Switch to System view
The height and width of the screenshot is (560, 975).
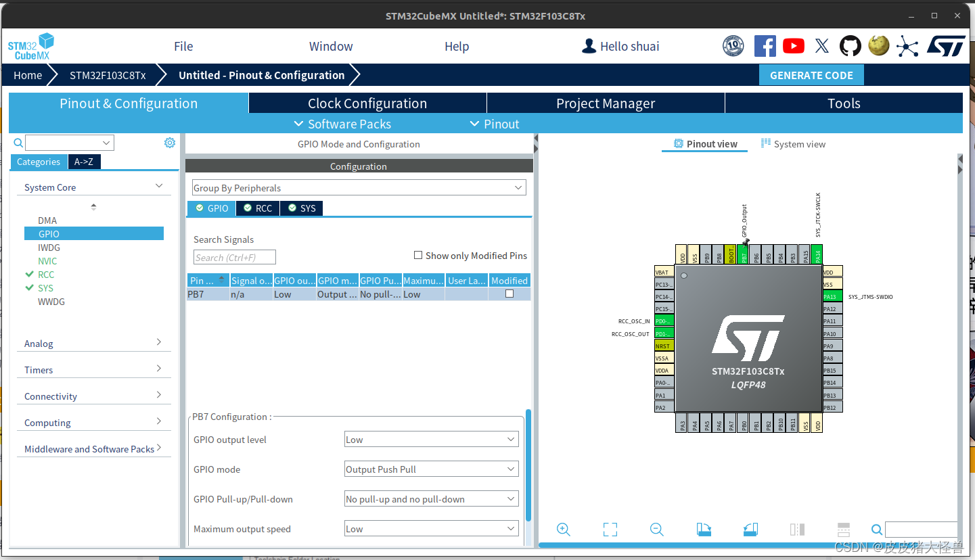click(x=793, y=143)
